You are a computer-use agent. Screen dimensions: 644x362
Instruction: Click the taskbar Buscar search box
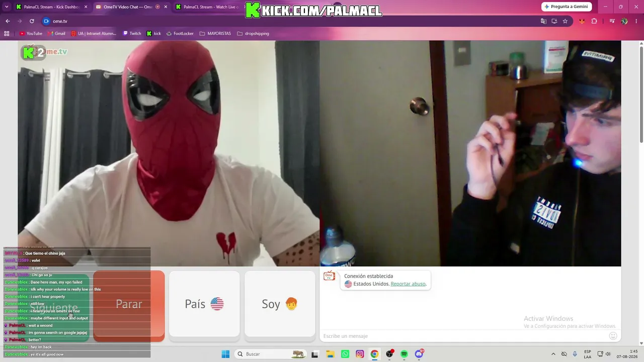point(271,354)
